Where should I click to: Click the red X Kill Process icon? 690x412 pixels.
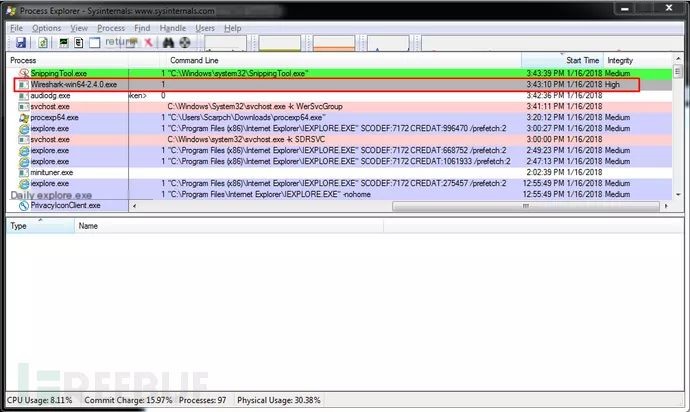(x=148, y=42)
